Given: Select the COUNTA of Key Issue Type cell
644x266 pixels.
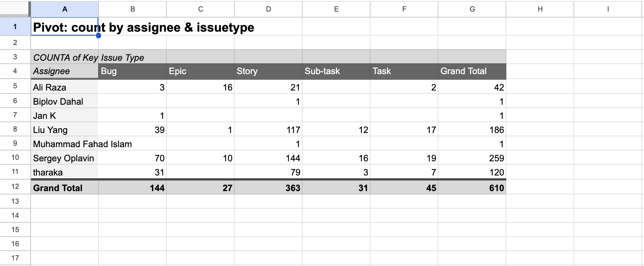Looking at the screenshot, I should pos(64,57).
